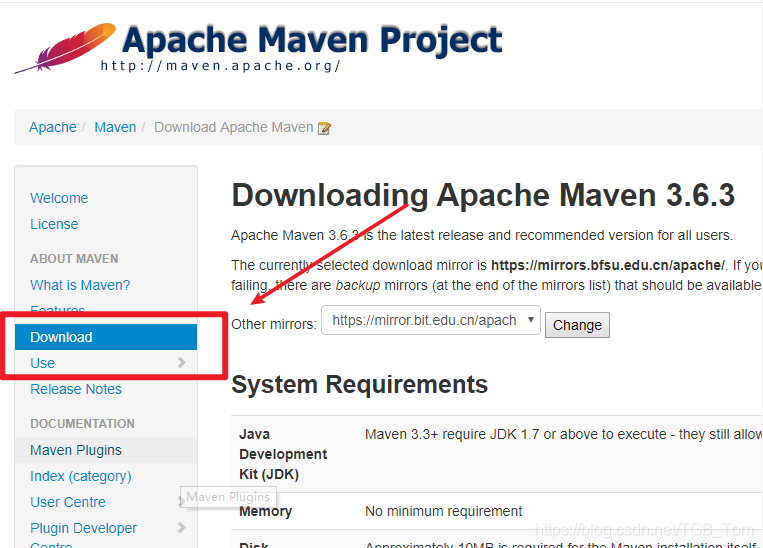
Task: Click the ABOUT MAVEN section header
Action: click(x=74, y=258)
